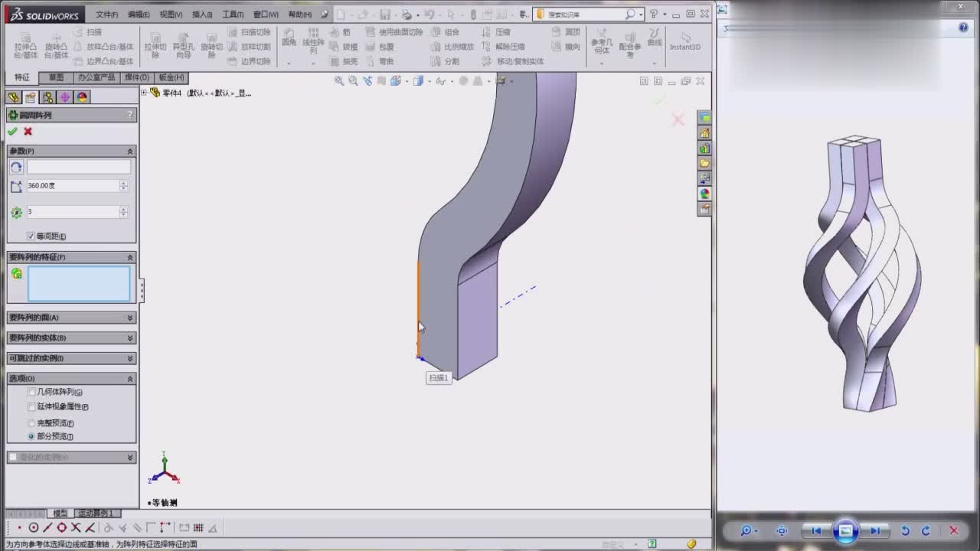This screenshot has width=980, height=551.
Task: Click the 扫描 sweep boss button
Action: [87, 32]
